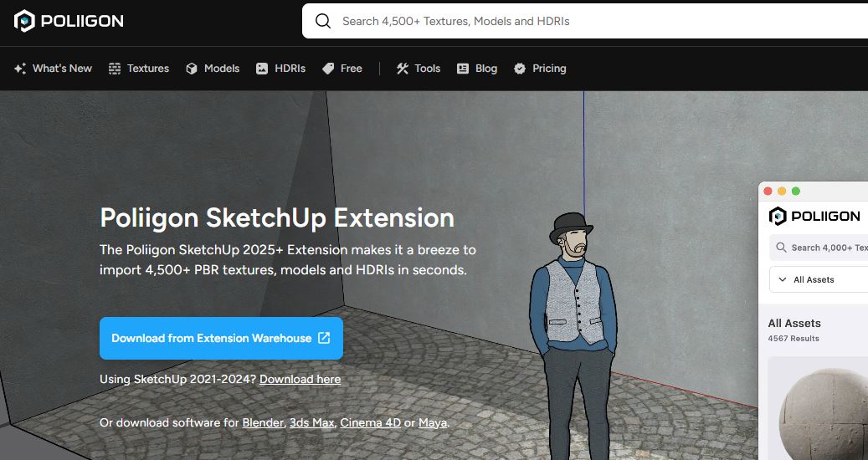The height and width of the screenshot is (460, 868).
Task: Expand the All Assets dropdown
Action: (819, 279)
